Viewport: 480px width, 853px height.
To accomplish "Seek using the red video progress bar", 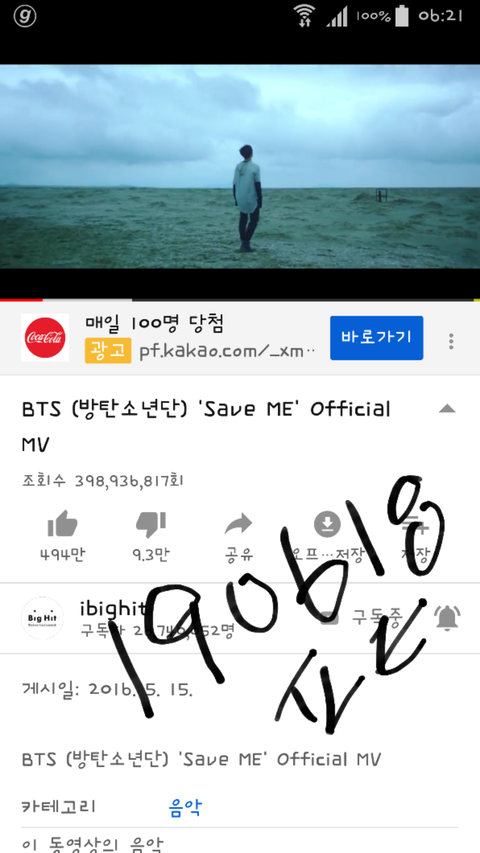I will pos(240,299).
